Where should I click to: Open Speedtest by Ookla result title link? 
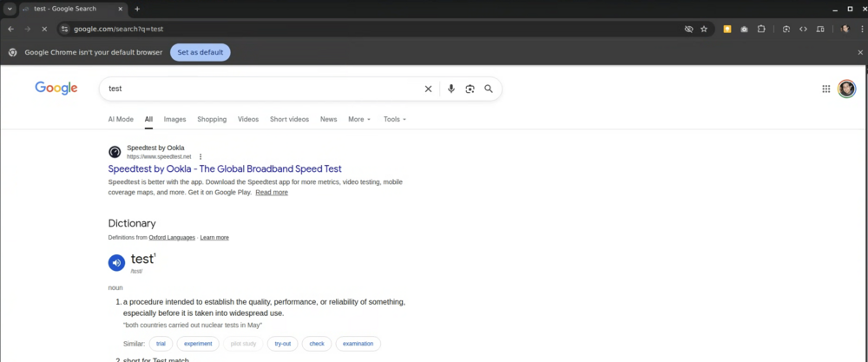(225, 168)
